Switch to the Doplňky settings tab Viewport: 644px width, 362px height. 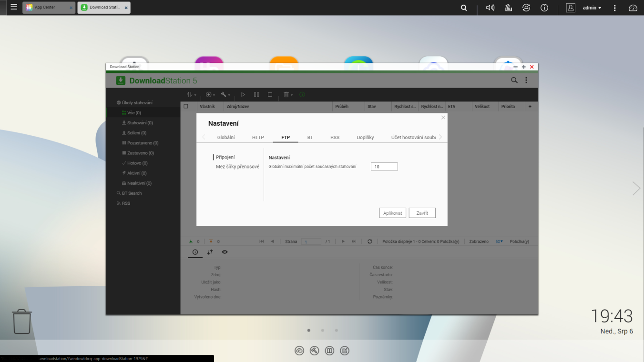[365, 137]
